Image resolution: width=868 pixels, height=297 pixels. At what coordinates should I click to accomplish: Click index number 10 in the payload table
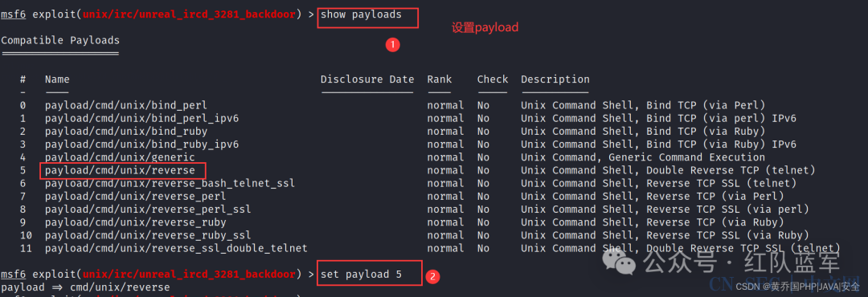pyautogui.click(x=26, y=235)
